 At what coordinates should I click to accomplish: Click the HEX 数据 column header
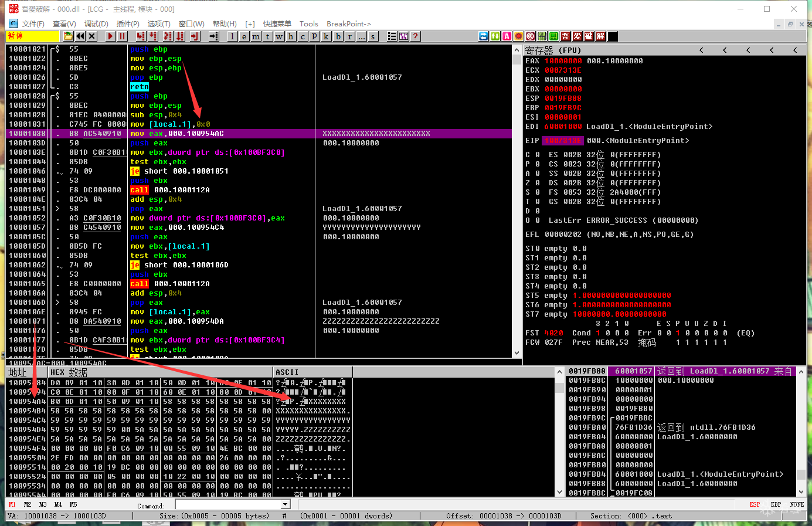coord(161,372)
